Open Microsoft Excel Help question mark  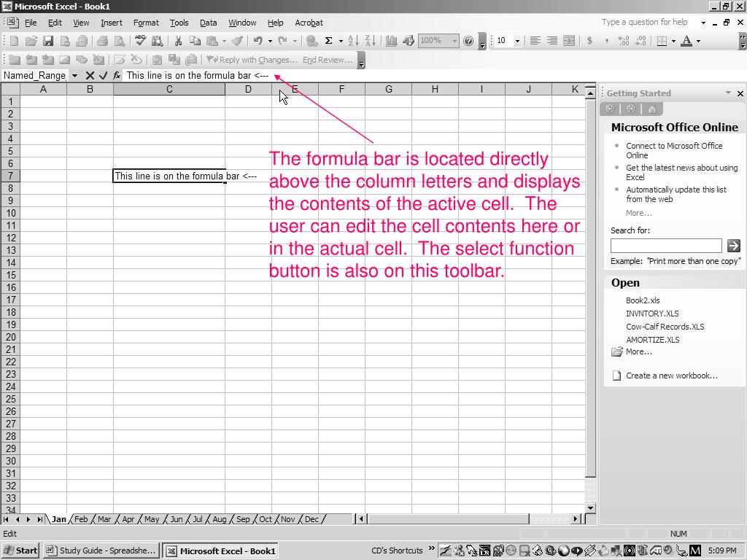coord(468,41)
